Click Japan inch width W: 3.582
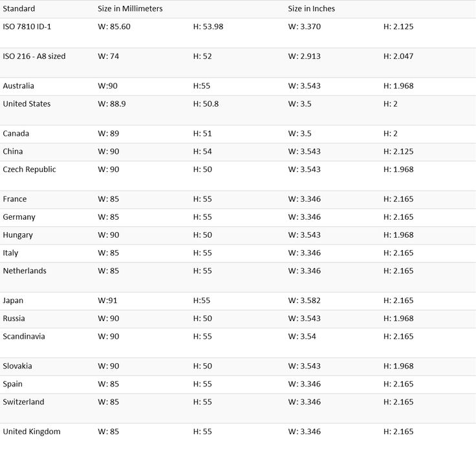476x453 pixels. coord(304,300)
